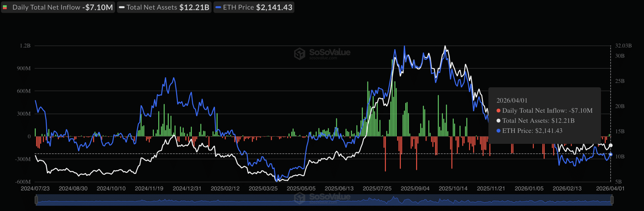Click the SoSoValue text watermark at chart top

329,52
